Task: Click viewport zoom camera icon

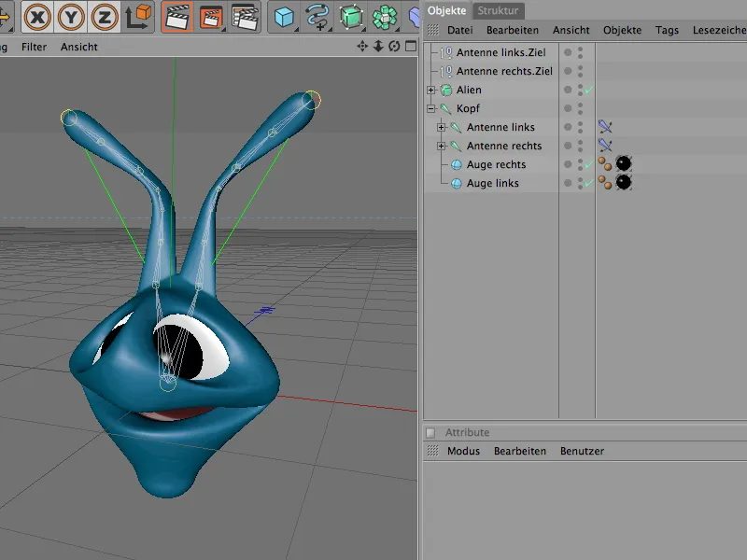Action: [378, 46]
